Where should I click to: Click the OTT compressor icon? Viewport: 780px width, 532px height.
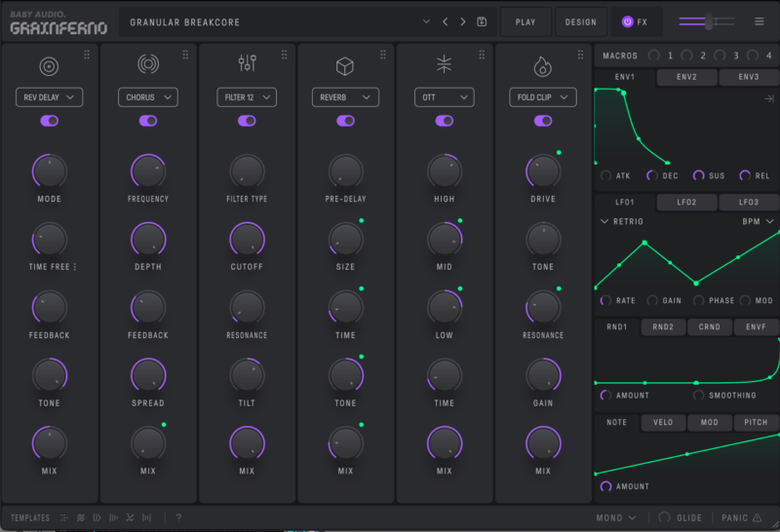point(444,64)
